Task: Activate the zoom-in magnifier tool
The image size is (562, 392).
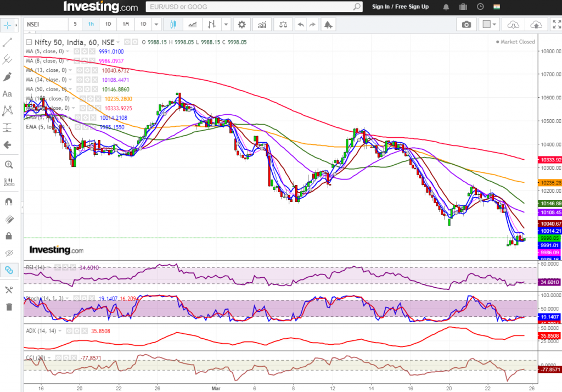Action: (x=9, y=165)
